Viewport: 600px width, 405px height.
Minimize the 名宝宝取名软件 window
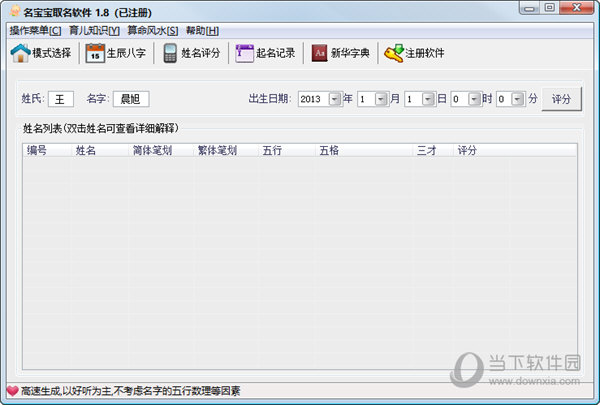[530, 8]
